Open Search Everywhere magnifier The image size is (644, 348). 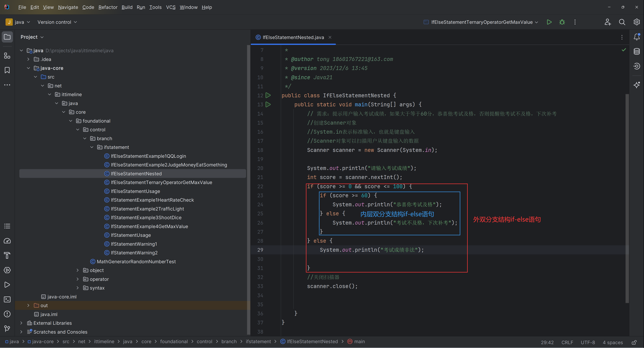(x=622, y=22)
